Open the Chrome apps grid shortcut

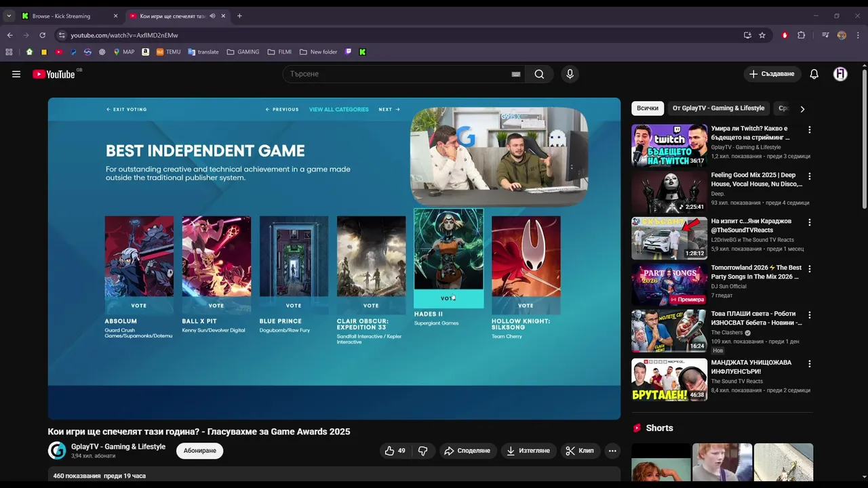tap(9, 52)
